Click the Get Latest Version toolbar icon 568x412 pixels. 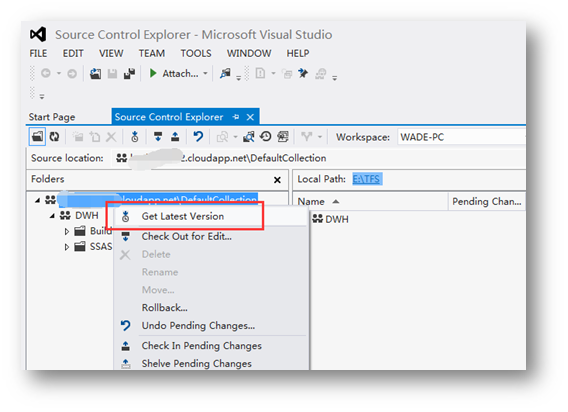click(x=135, y=137)
